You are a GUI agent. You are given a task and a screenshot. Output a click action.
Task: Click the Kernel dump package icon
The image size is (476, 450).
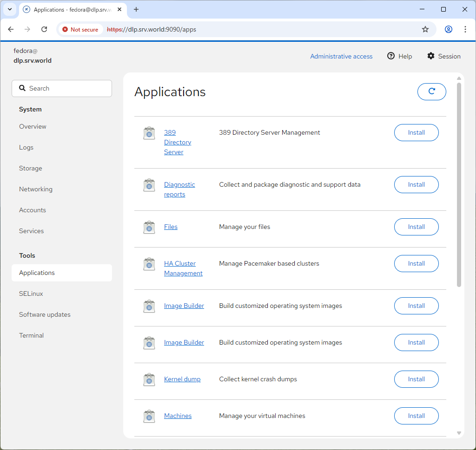coord(149,379)
